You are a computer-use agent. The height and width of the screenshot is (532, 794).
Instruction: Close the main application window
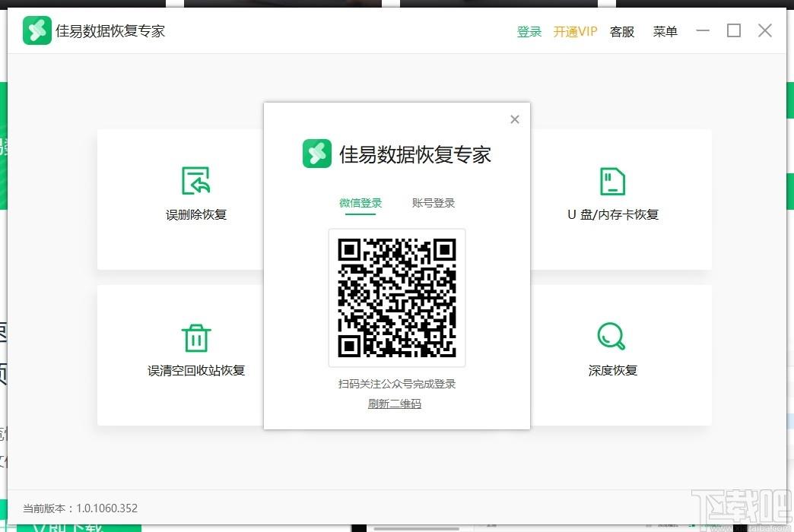pos(765,30)
